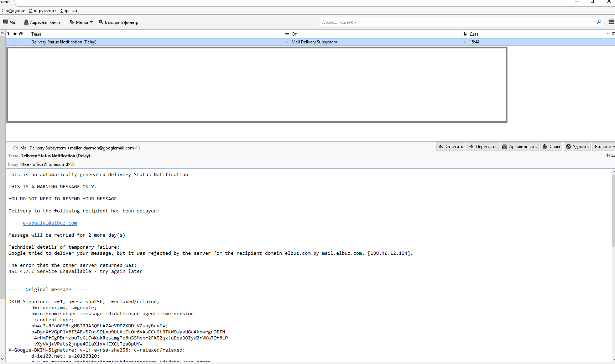This screenshot has width=615, height=364.
Task: Open the hamburger application menu
Action: [x=611, y=22]
